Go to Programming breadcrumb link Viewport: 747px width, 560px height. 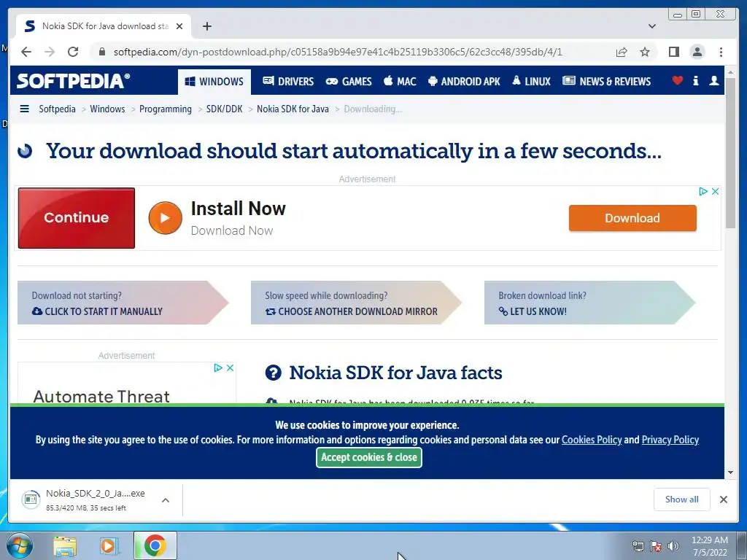point(166,109)
